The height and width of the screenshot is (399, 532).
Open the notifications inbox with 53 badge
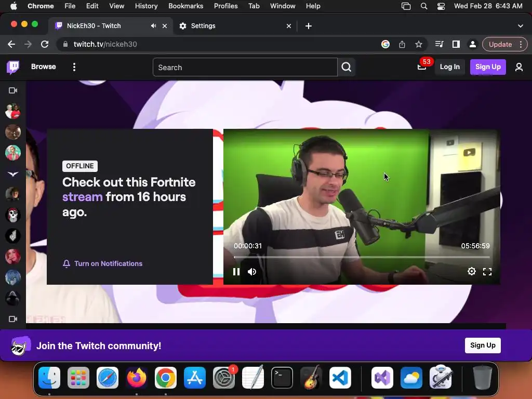pos(422,67)
